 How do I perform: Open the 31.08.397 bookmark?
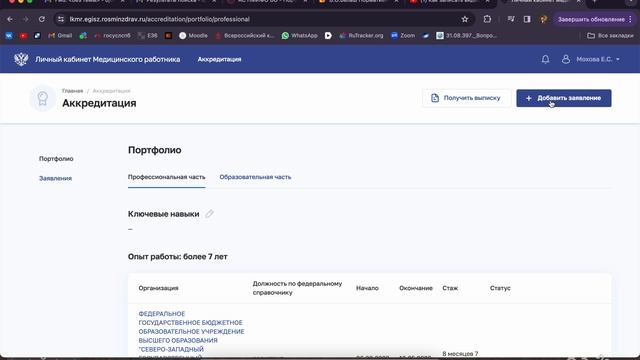tap(467, 36)
